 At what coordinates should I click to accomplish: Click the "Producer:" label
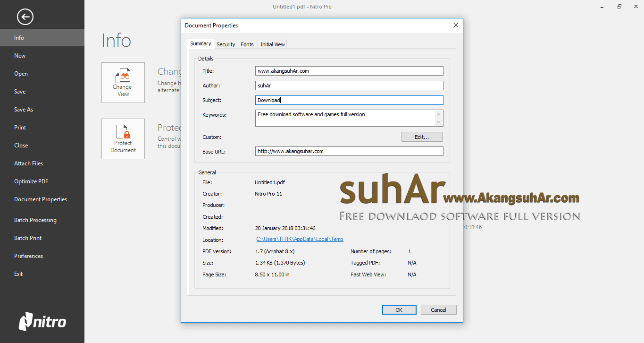(x=213, y=206)
